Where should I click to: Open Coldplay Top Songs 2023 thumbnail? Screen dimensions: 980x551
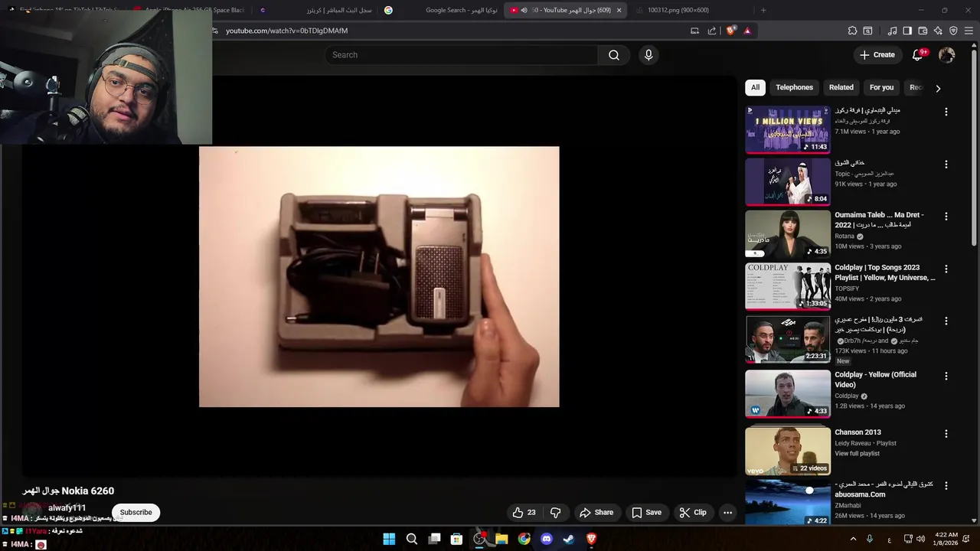(788, 286)
